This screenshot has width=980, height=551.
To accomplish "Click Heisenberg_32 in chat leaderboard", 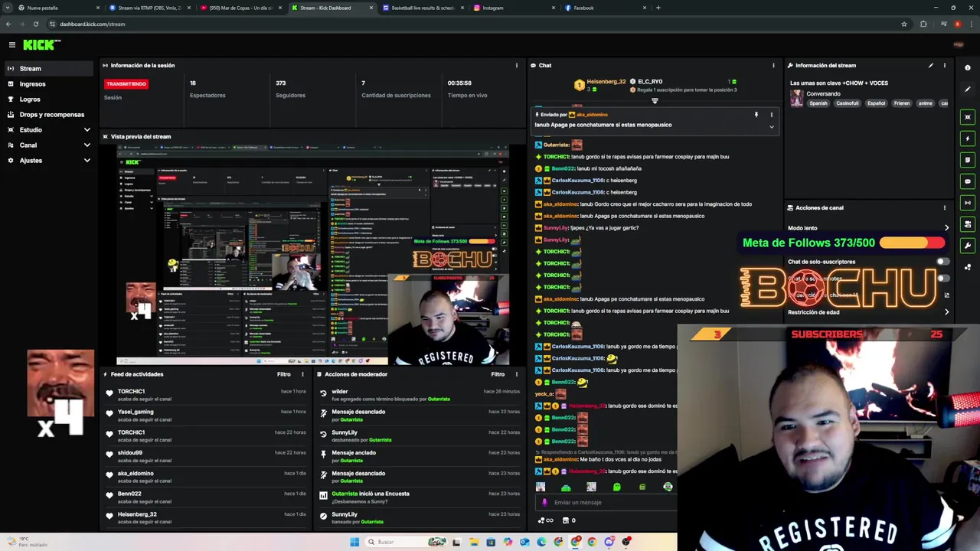I will (x=606, y=82).
